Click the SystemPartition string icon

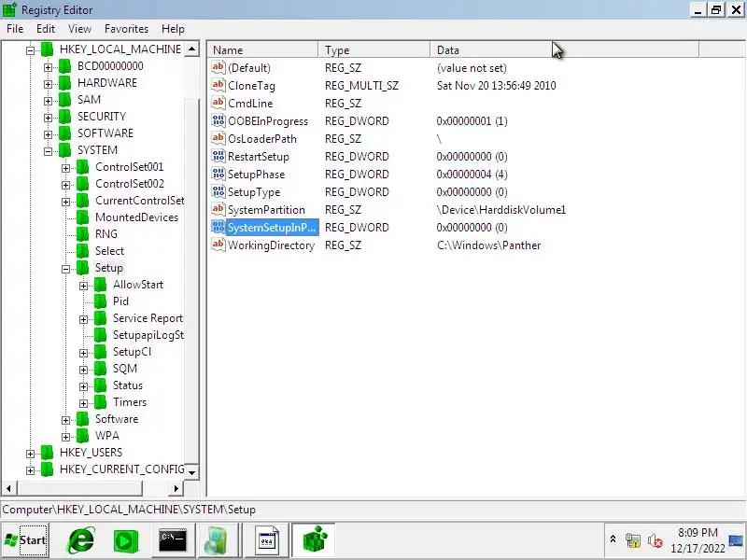(x=218, y=209)
